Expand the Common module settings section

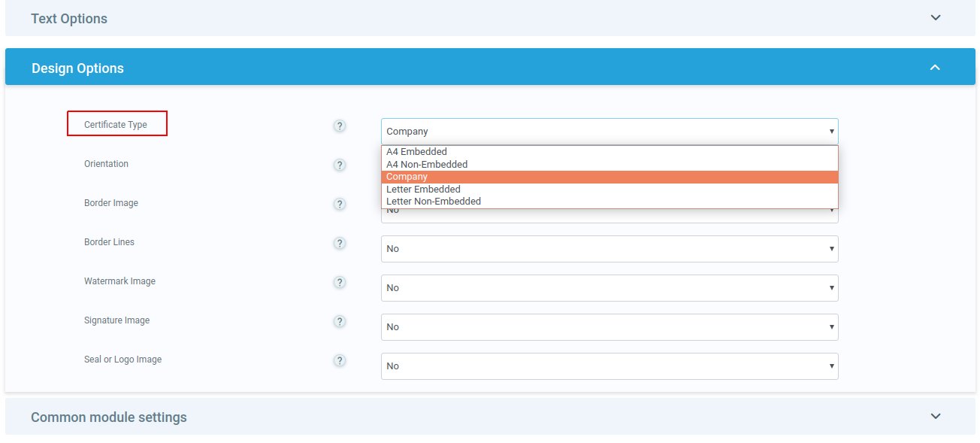935,416
